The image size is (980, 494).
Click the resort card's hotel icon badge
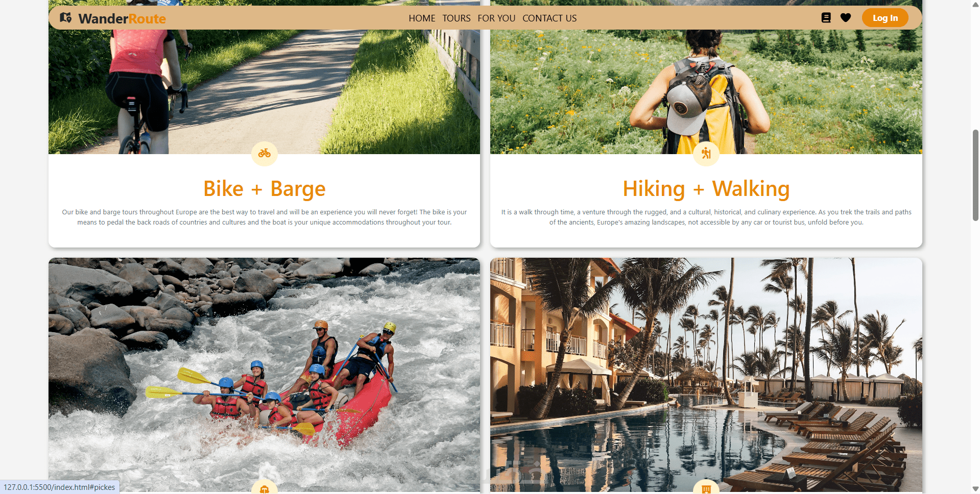(x=706, y=487)
